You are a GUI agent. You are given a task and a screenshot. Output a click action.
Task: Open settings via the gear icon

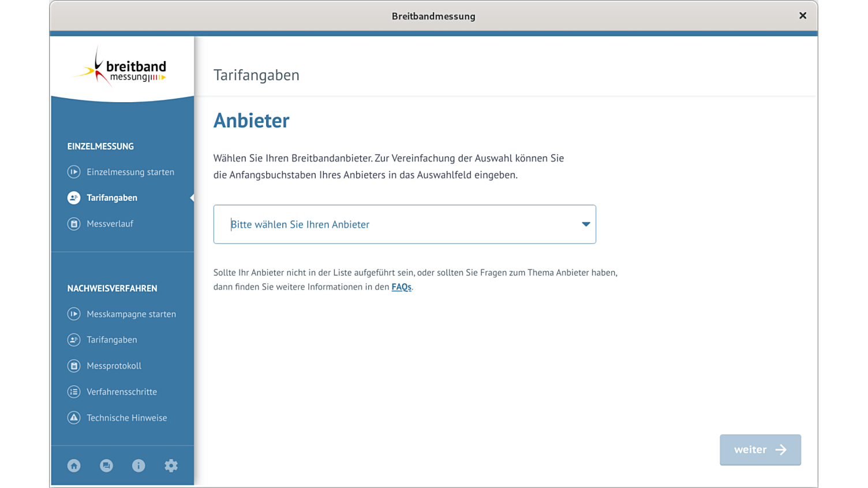tap(171, 466)
